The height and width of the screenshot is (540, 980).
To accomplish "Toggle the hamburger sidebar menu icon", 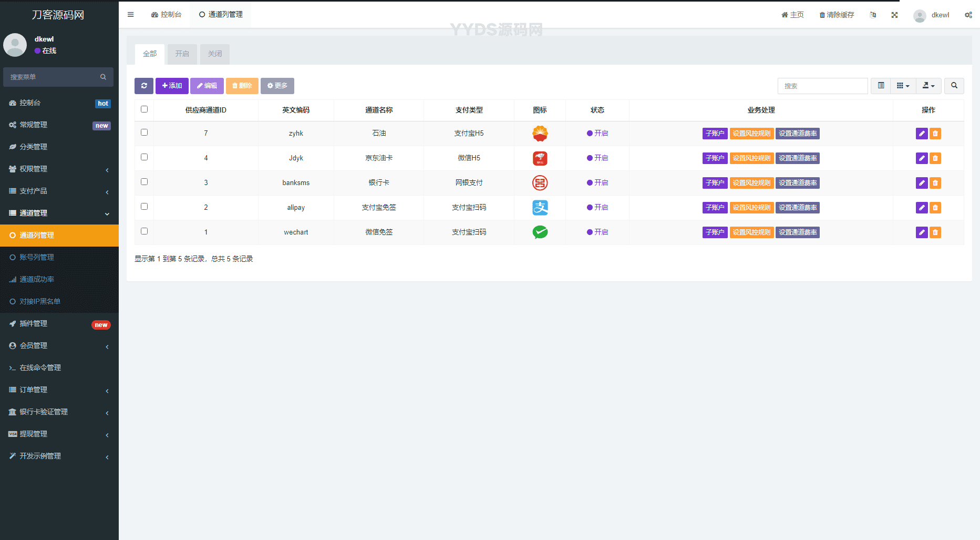I will 130,15.
